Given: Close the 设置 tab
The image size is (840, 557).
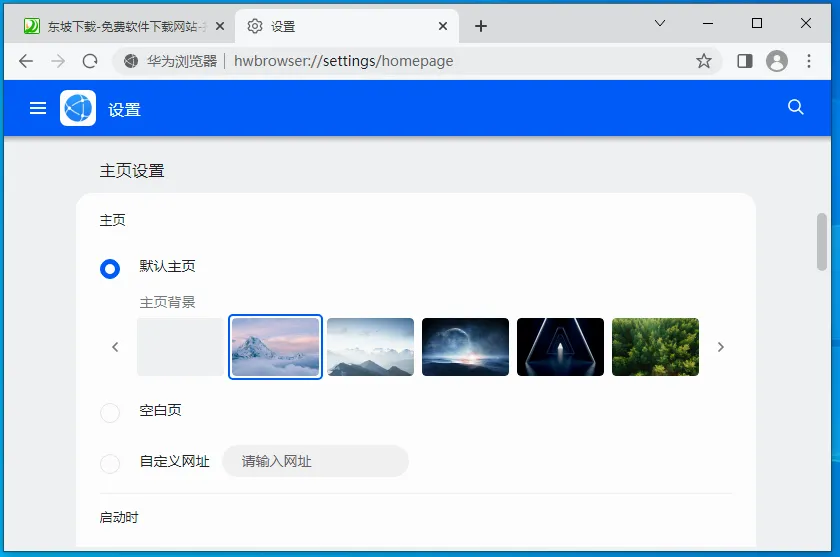Looking at the screenshot, I should point(442,26).
